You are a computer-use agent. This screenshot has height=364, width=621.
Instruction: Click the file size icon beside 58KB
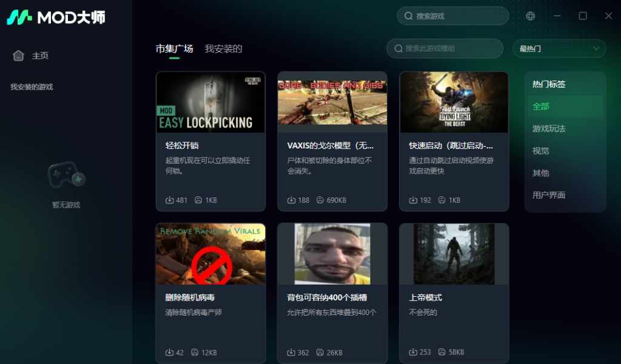441,352
